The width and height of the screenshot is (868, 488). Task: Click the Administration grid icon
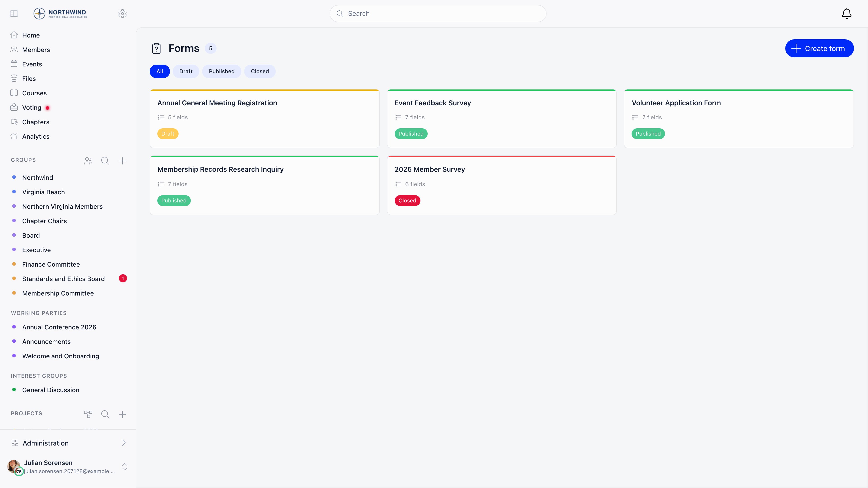pos(15,443)
